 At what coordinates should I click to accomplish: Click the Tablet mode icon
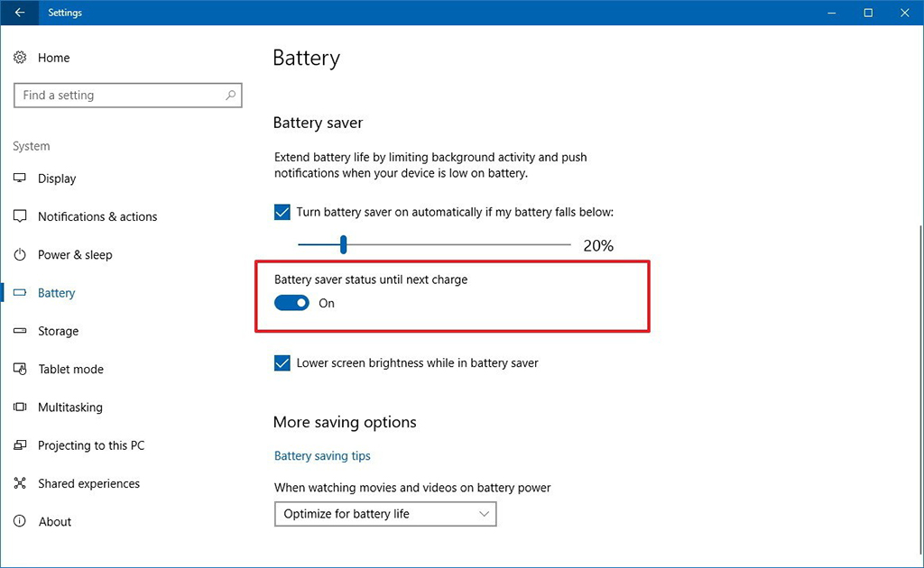pos(20,370)
